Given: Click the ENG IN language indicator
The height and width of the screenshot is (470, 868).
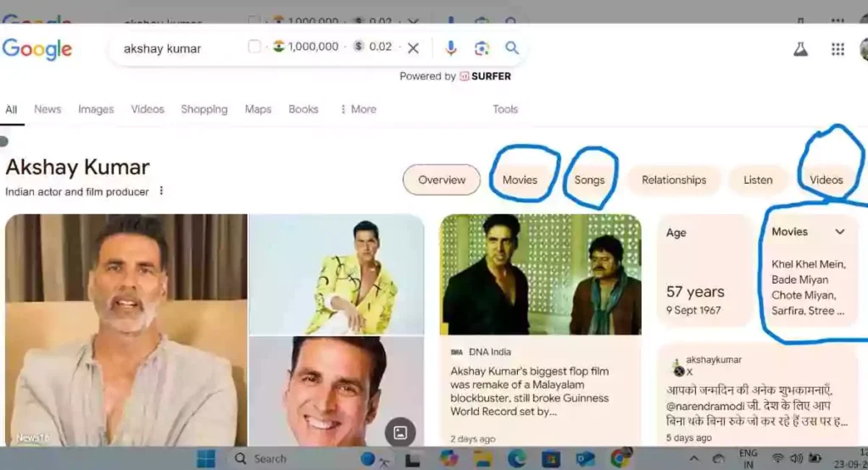Looking at the screenshot, I should (x=748, y=459).
